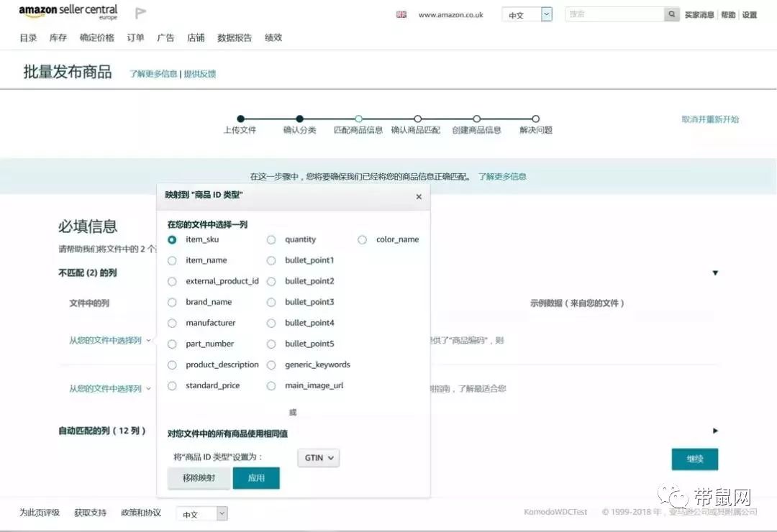Click the 应用 apply button
Viewport: 777px width, 532px height.
coord(256,478)
